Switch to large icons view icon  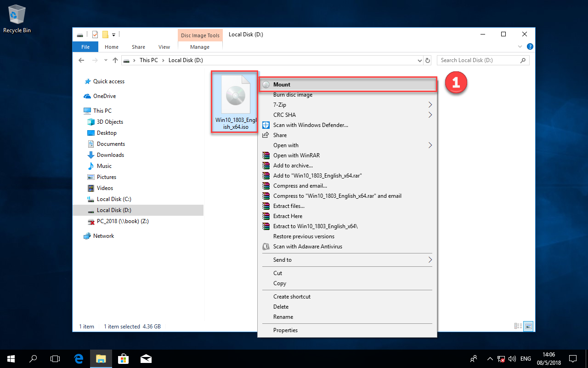click(528, 326)
